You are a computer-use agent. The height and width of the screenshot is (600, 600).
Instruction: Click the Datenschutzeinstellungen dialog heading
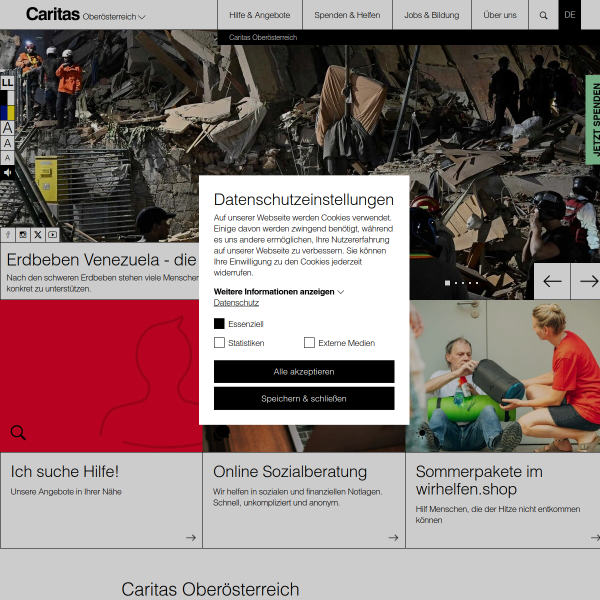(304, 199)
